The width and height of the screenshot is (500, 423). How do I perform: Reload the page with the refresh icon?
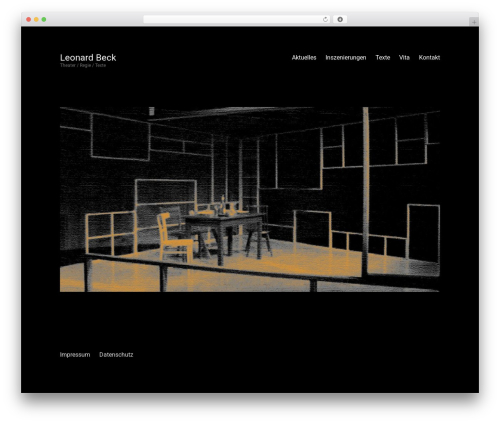click(x=325, y=20)
